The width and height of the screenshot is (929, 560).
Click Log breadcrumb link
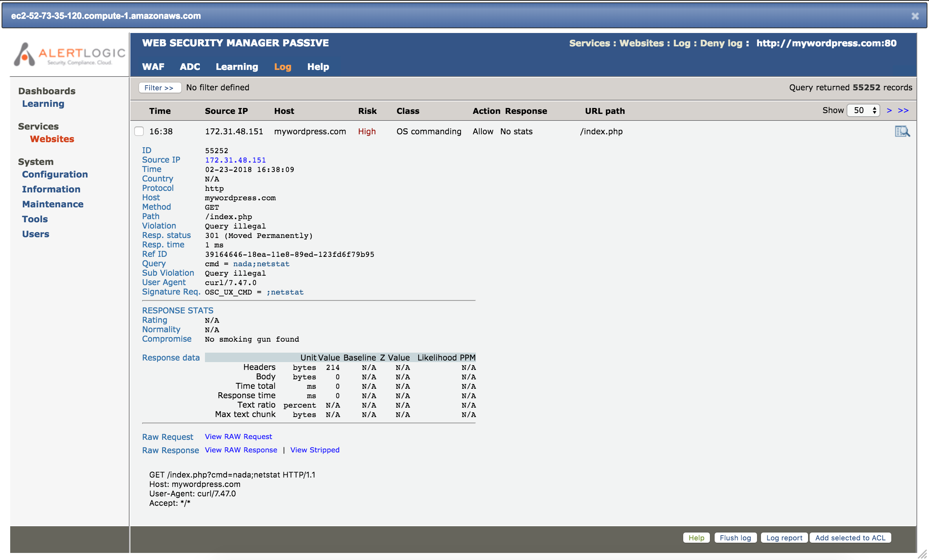(x=682, y=43)
